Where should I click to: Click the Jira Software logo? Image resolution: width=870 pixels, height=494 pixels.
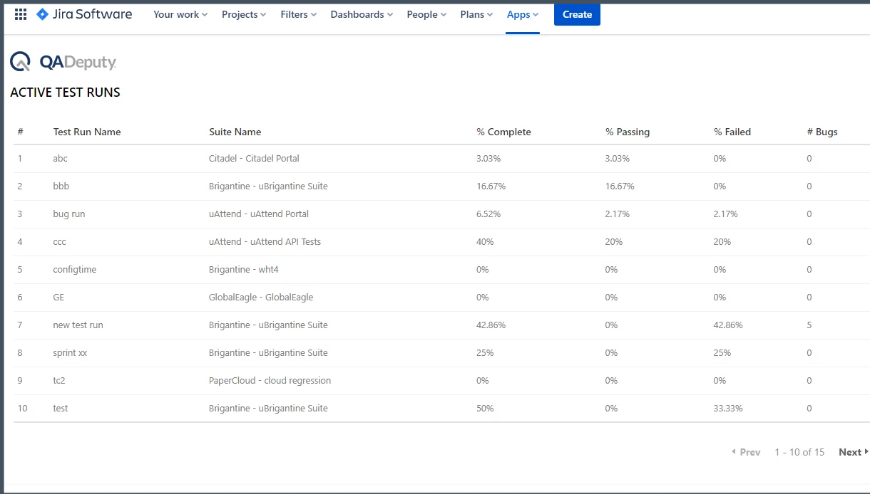pos(84,15)
